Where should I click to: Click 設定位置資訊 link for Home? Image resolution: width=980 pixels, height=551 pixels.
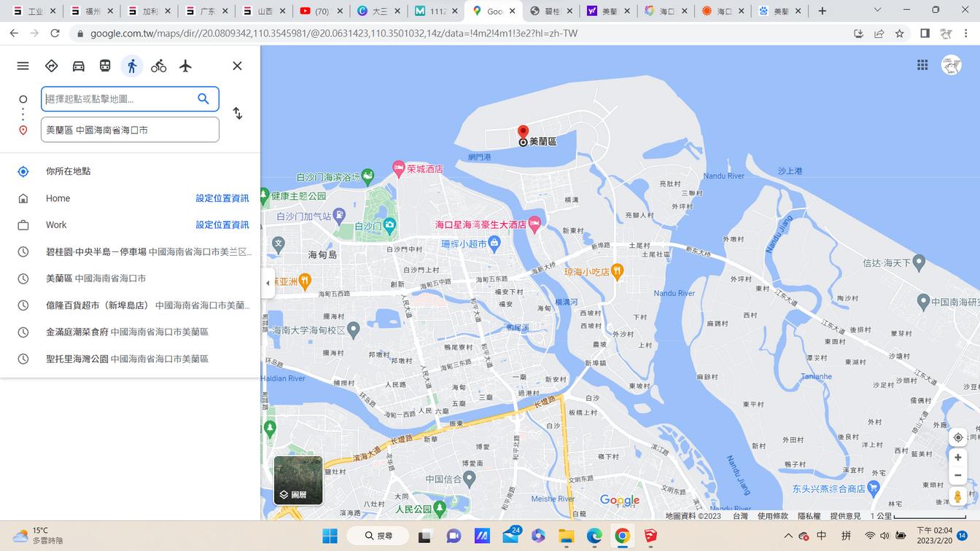tap(222, 198)
